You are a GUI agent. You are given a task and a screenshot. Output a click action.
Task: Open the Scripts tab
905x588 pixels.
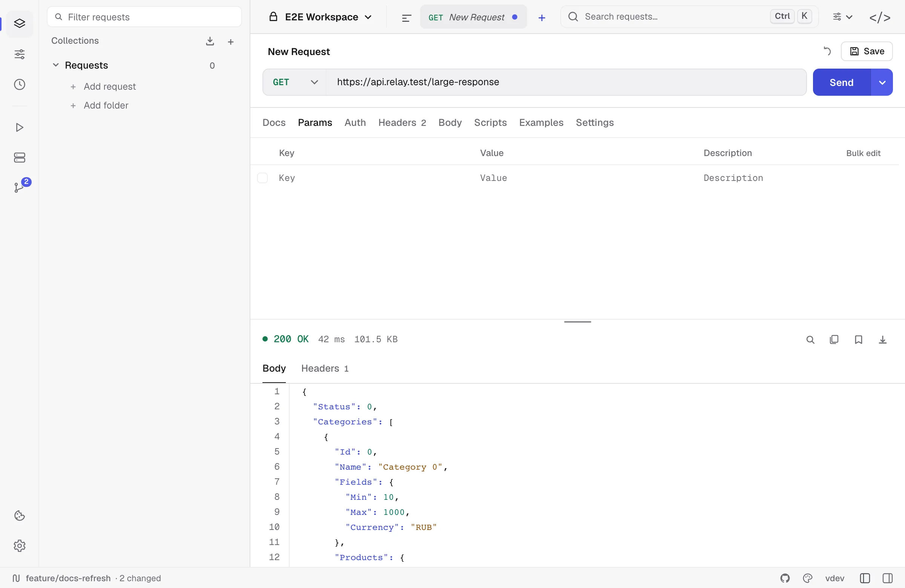tap(490, 122)
